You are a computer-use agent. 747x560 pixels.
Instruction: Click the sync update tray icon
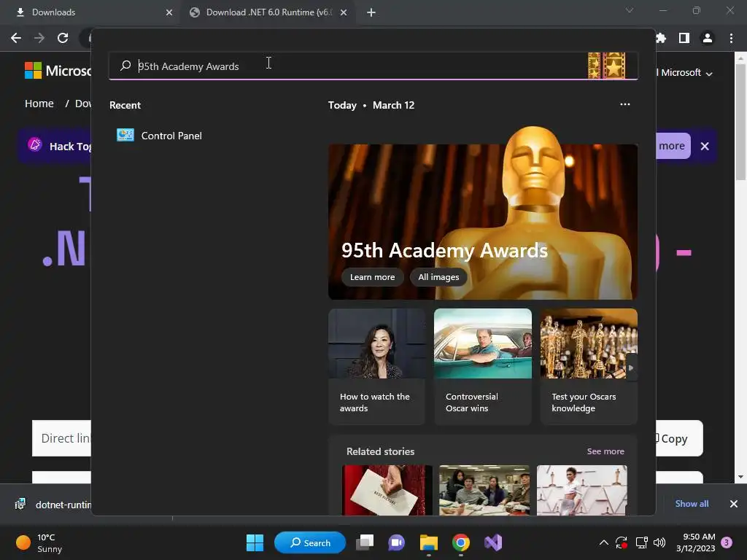click(622, 542)
